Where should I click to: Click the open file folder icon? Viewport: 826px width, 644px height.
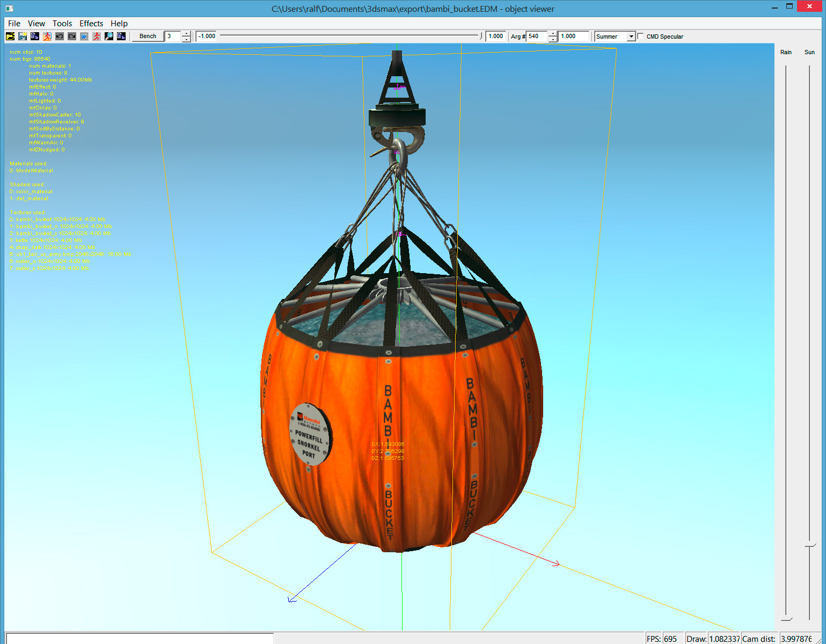(x=10, y=36)
